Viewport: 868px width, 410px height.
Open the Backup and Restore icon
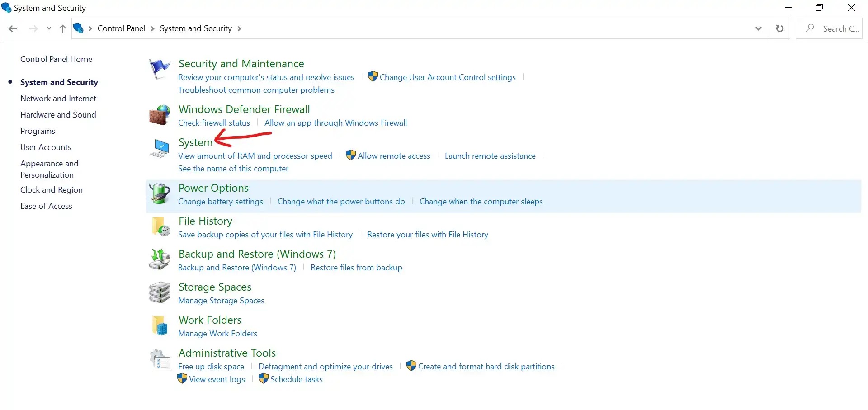click(x=159, y=259)
